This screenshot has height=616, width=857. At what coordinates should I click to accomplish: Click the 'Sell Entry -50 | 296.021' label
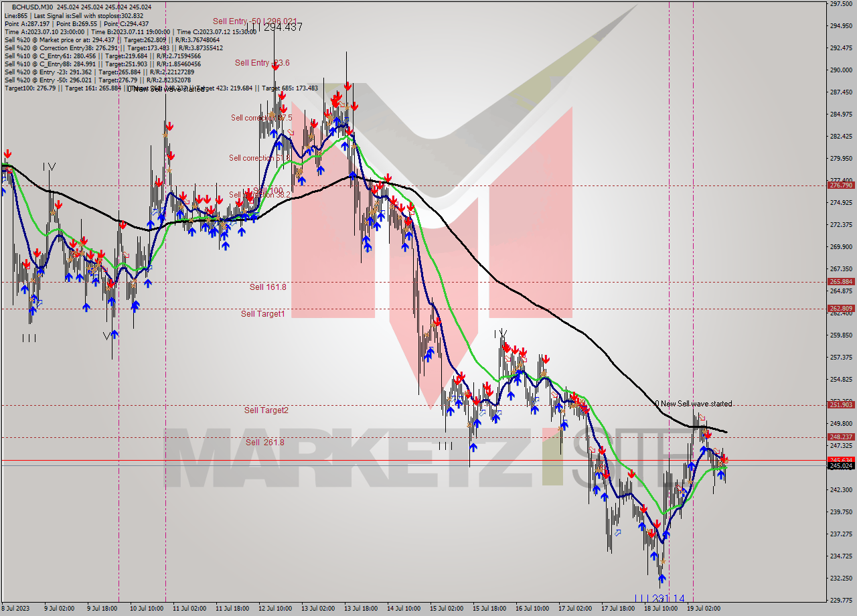(x=254, y=21)
